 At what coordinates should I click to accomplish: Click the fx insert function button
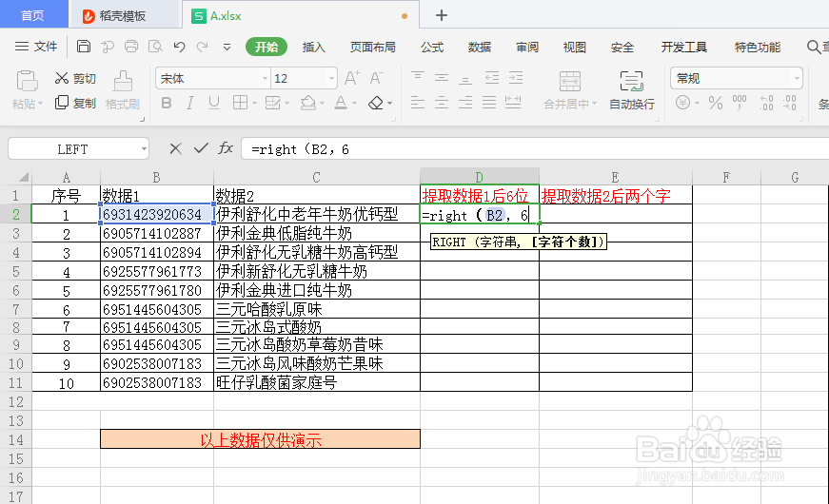pyautogui.click(x=226, y=148)
